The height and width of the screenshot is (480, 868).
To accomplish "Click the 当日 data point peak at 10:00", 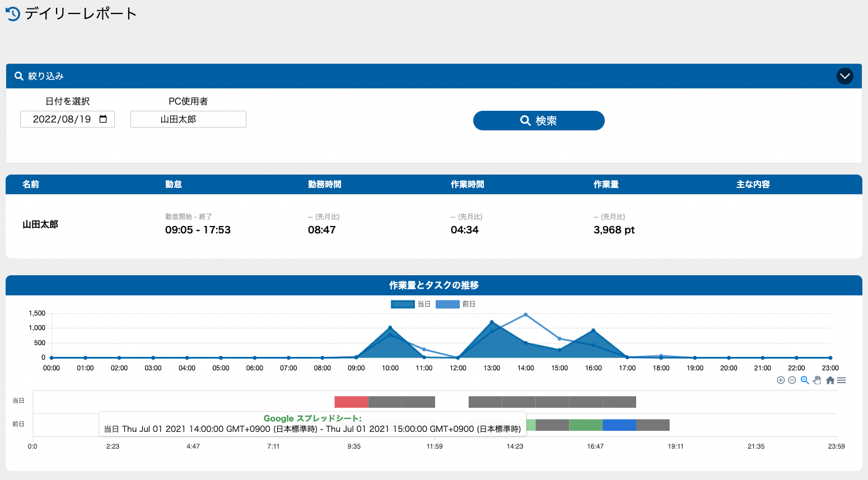I will 390,328.
